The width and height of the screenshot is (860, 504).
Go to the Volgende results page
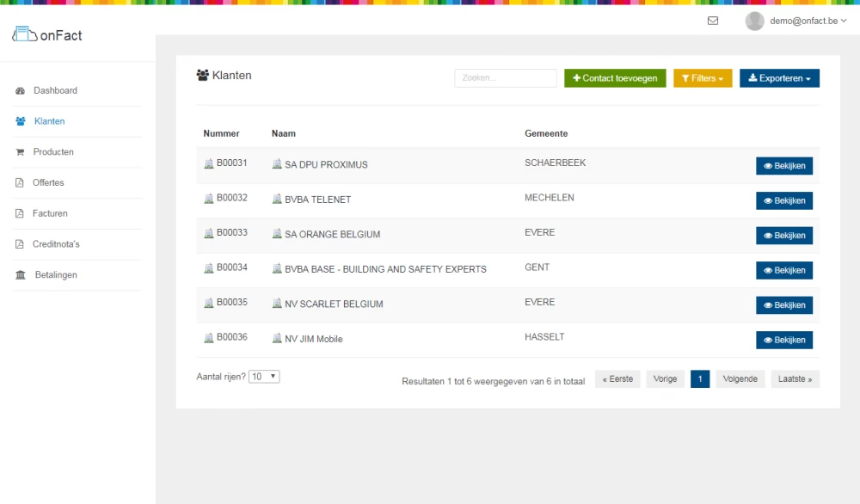[x=740, y=379]
